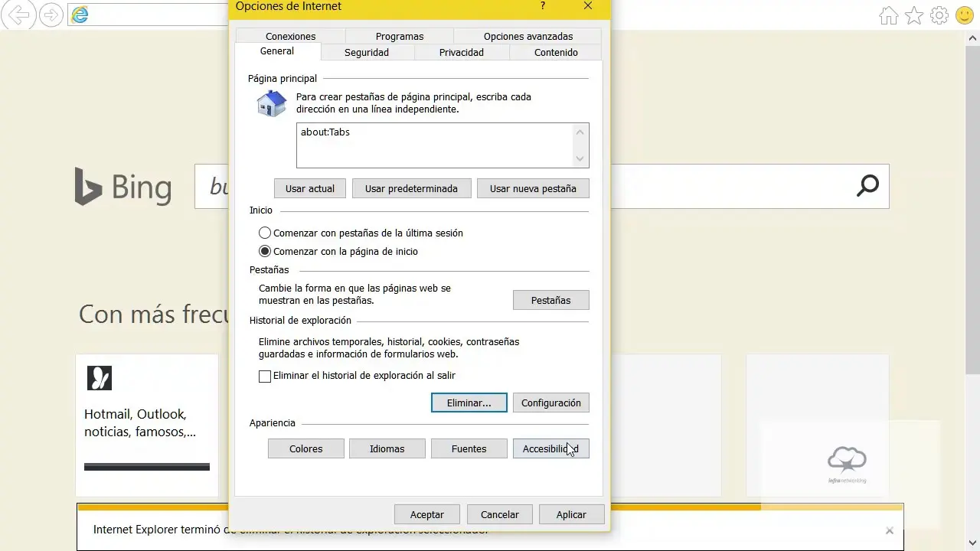980x551 pixels.
Task: Confirm with the Aceptar button
Action: (x=427, y=514)
